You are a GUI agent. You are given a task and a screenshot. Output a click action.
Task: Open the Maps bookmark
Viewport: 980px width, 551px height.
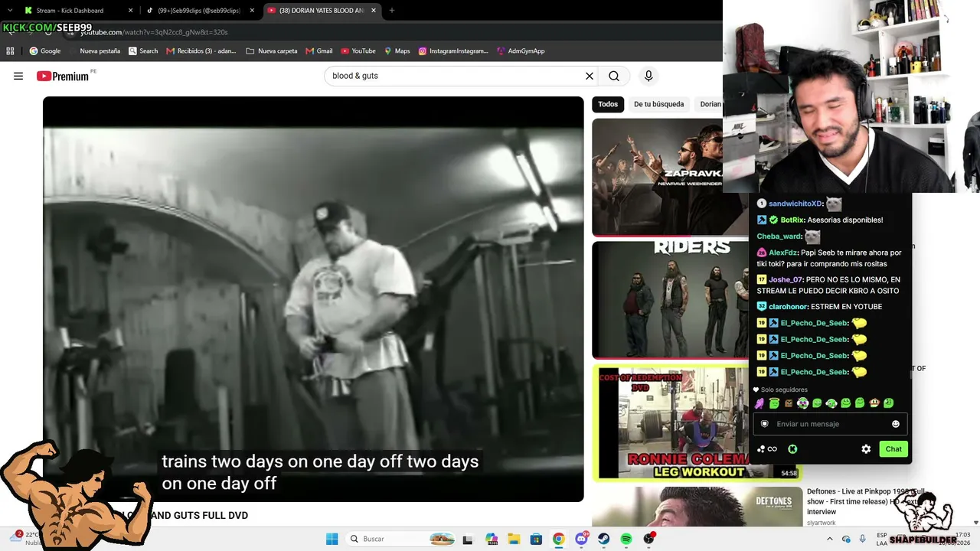(397, 51)
